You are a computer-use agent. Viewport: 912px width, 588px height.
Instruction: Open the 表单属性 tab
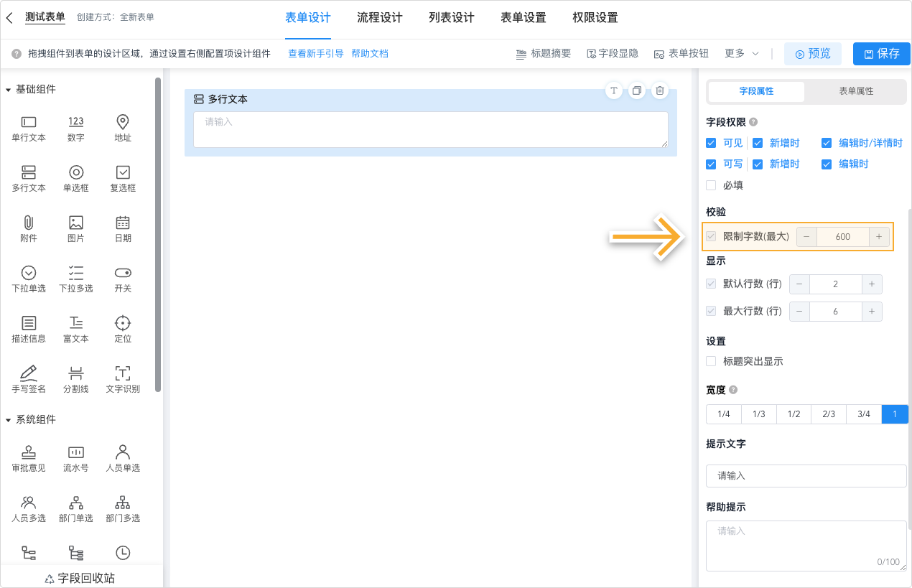(x=856, y=92)
